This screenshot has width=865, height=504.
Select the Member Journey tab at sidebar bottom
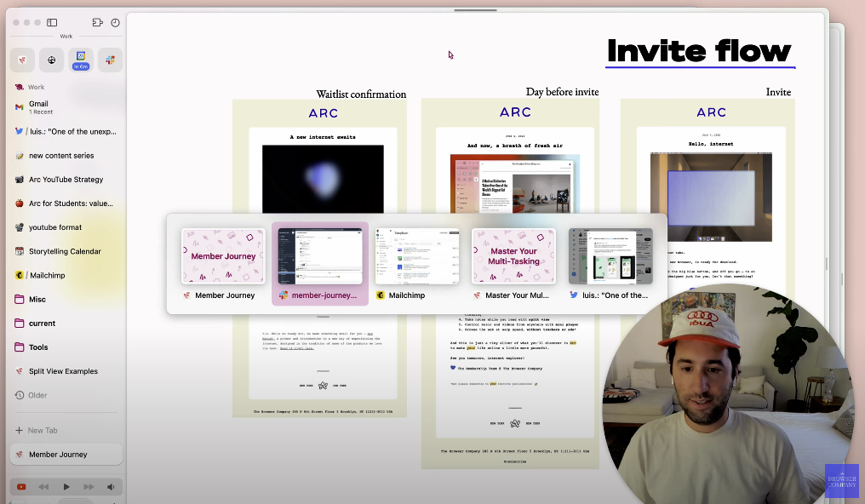(66, 455)
